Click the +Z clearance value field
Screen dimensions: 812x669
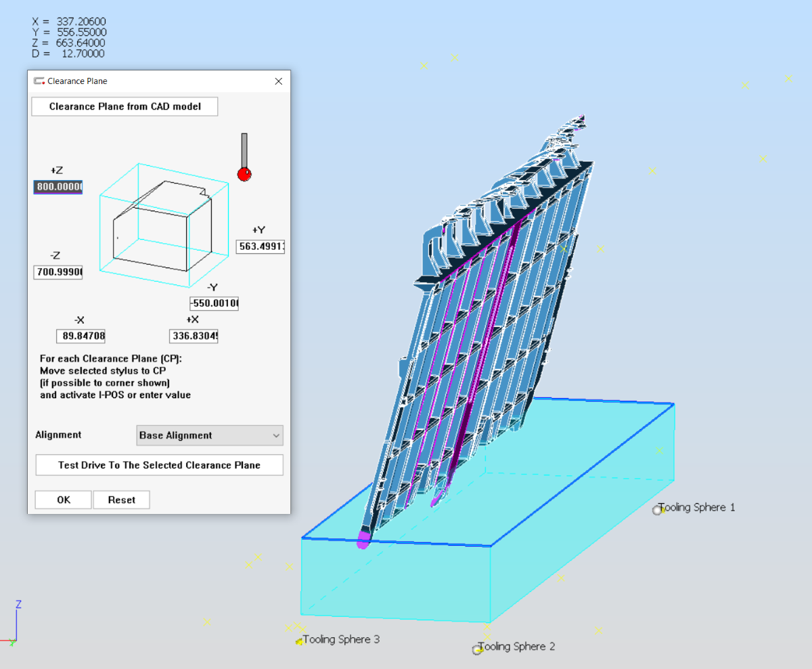click(x=58, y=187)
